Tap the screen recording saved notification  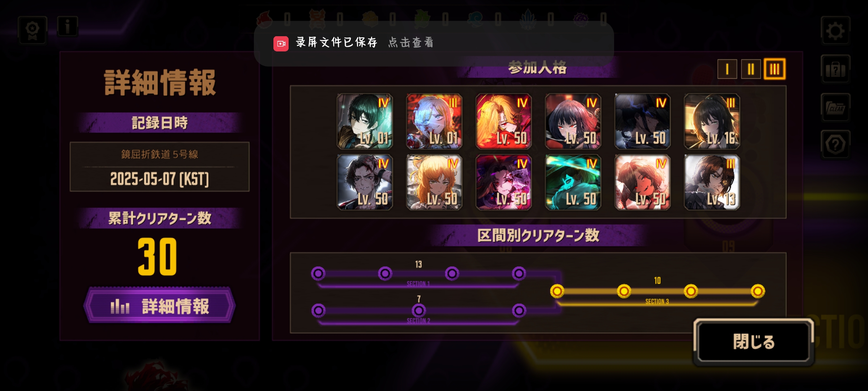pos(434,43)
